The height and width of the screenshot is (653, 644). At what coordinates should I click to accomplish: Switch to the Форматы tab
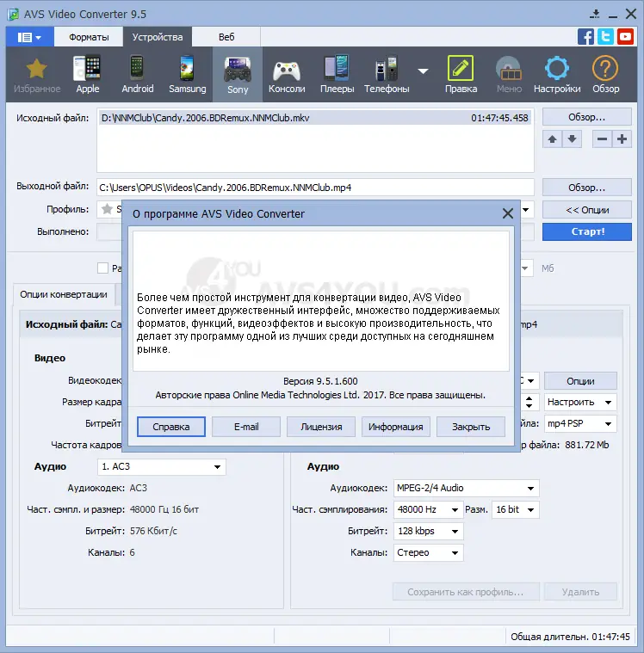[89, 37]
